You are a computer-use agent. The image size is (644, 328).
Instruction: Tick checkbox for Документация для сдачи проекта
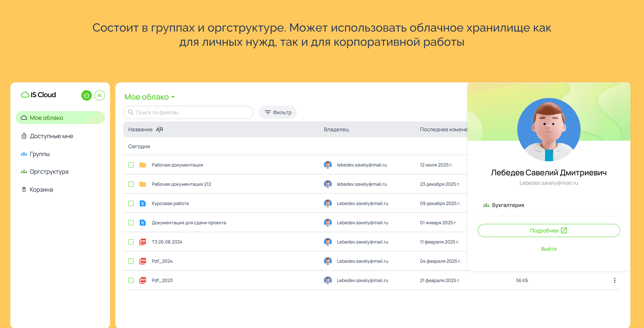pyautogui.click(x=131, y=223)
